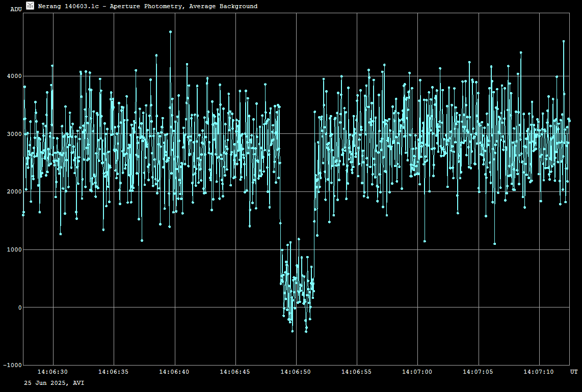Select the 14:06:30 time axis tick label
582x392 pixels.
click(52, 372)
